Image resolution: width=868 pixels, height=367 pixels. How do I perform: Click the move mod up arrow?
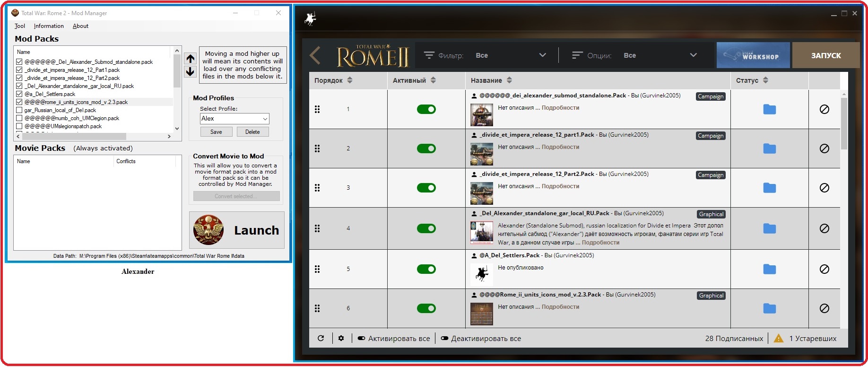click(190, 59)
